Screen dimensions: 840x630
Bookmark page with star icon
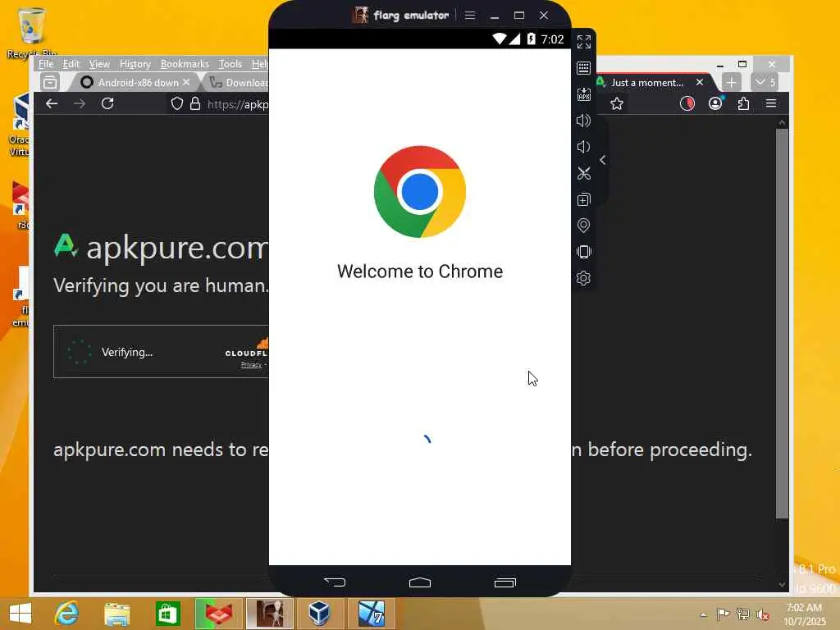point(617,103)
